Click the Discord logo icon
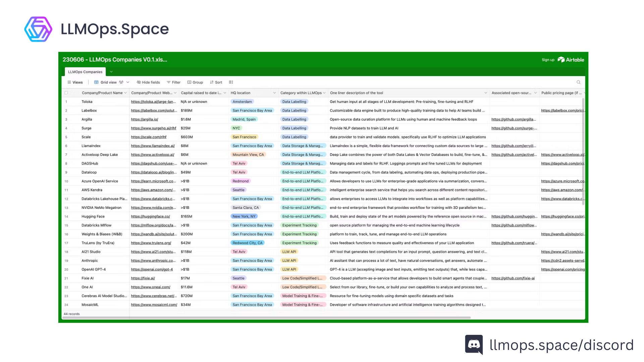Screen dimensions: 644x362 [x=474, y=345]
